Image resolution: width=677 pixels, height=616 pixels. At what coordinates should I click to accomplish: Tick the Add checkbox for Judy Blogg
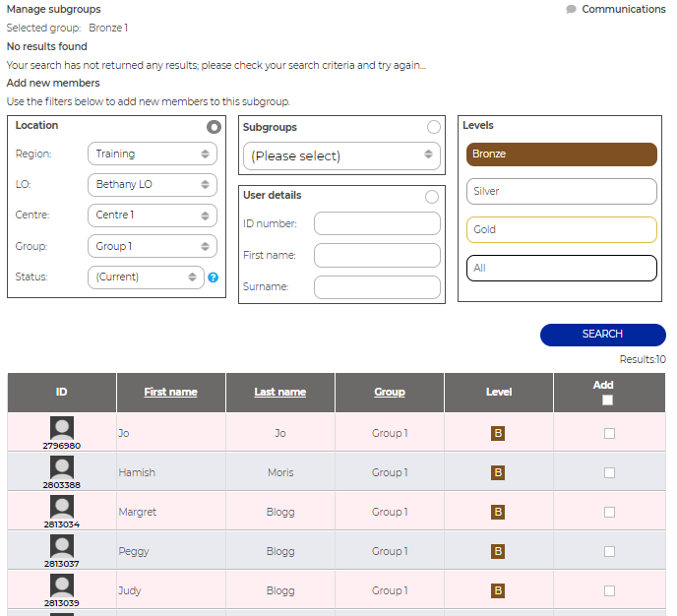tap(609, 590)
